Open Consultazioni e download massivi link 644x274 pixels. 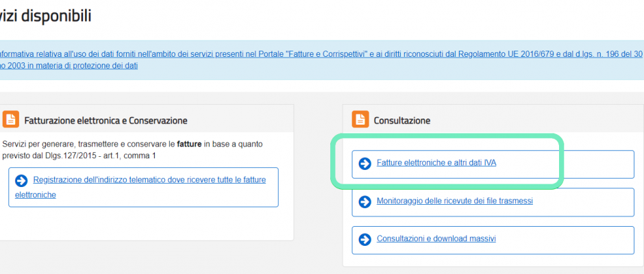tap(436, 238)
